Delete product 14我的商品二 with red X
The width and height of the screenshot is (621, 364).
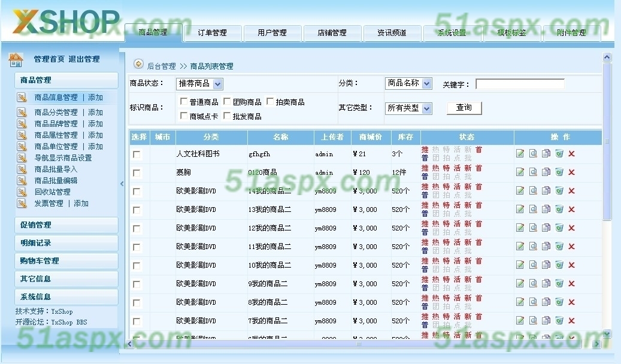coord(571,191)
